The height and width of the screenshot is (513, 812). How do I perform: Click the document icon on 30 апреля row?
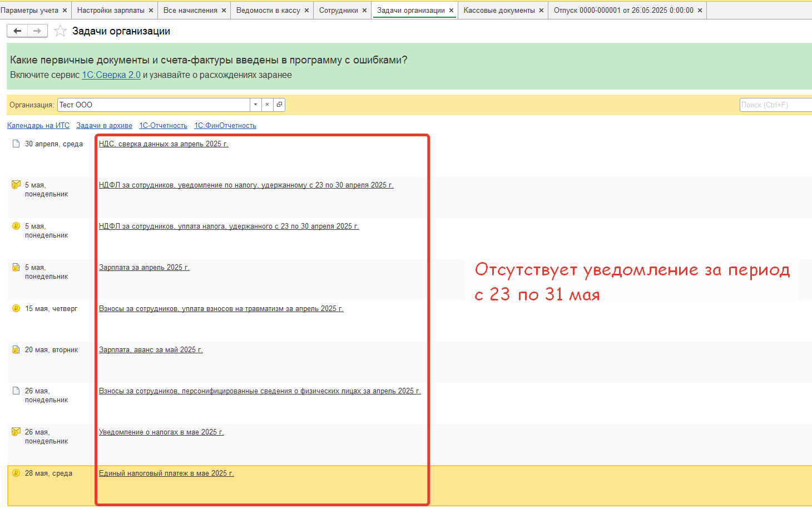(16, 144)
